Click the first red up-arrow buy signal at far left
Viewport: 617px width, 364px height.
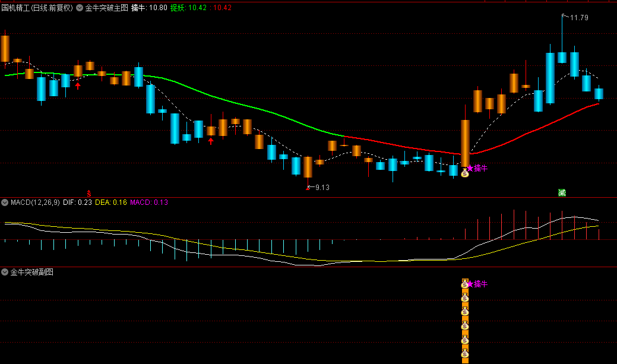(78, 86)
